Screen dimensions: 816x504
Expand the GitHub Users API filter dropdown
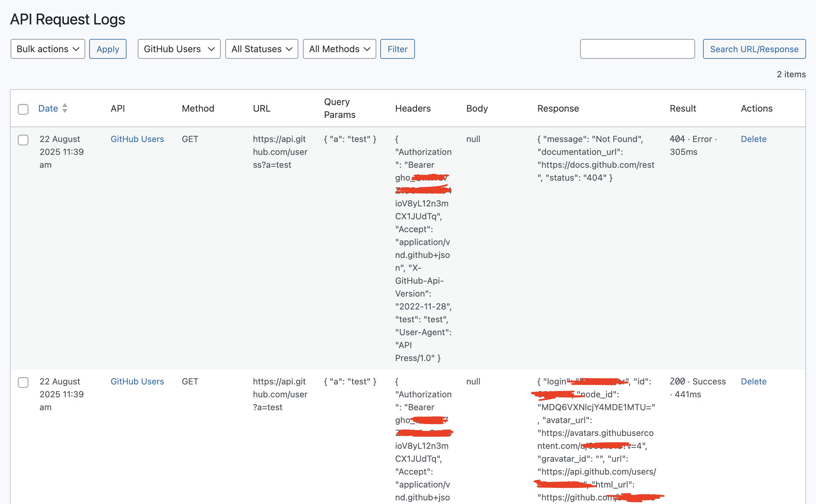(x=179, y=49)
